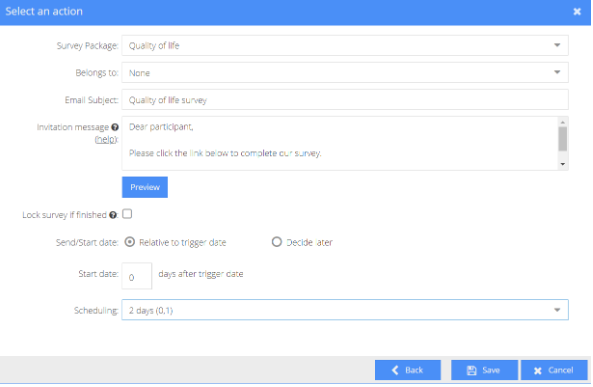This screenshot has width=593, height=387.
Task: Click the 'days after trigger date' text
Action: [201, 274]
